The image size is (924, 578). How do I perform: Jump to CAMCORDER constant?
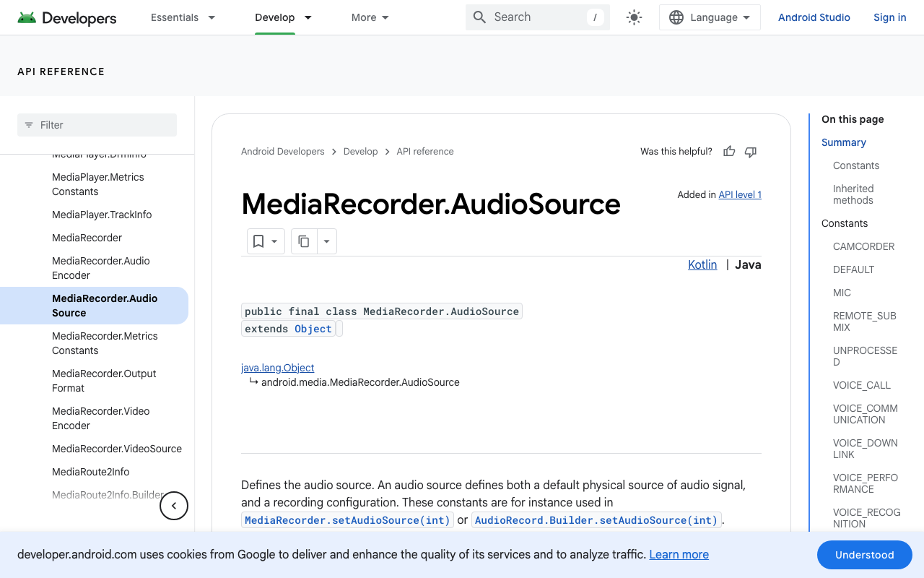pyautogui.click(x=863, y=246)
